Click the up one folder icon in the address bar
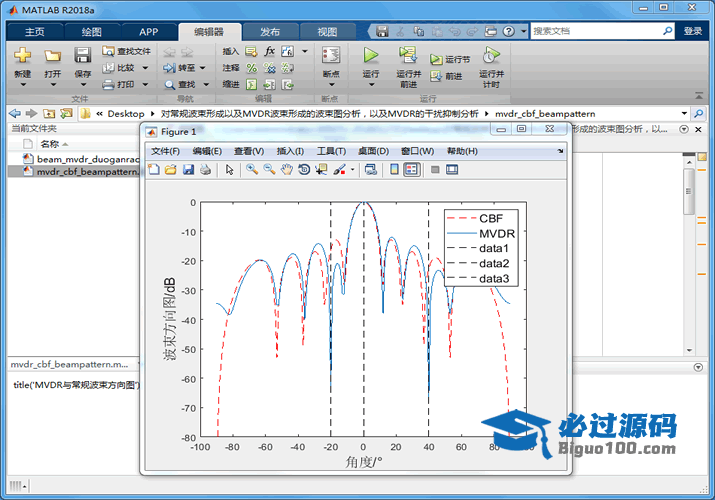715x500 pixels. [x=49, y=113]
